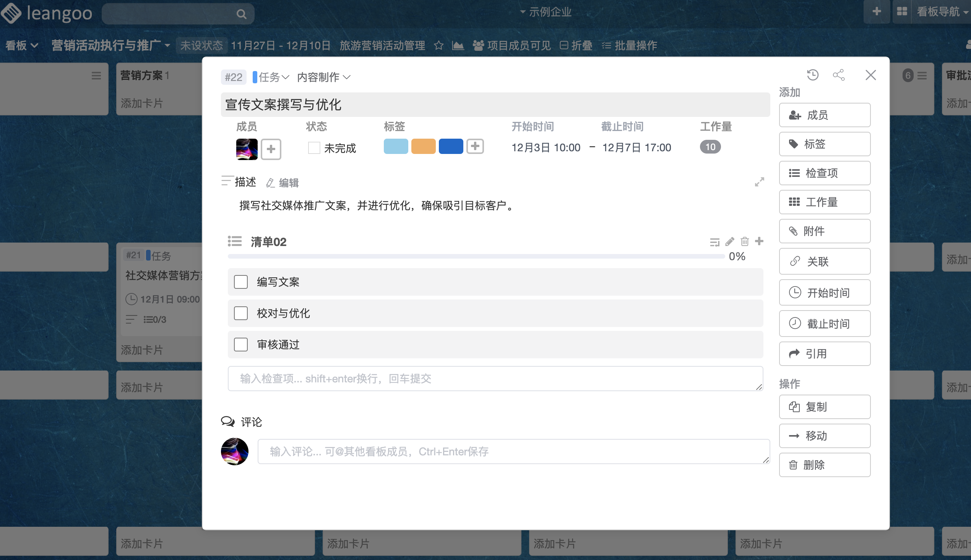This screenshot has height=560, width=971.
Task: Click the star icon to favorite board
Action: 438,46
